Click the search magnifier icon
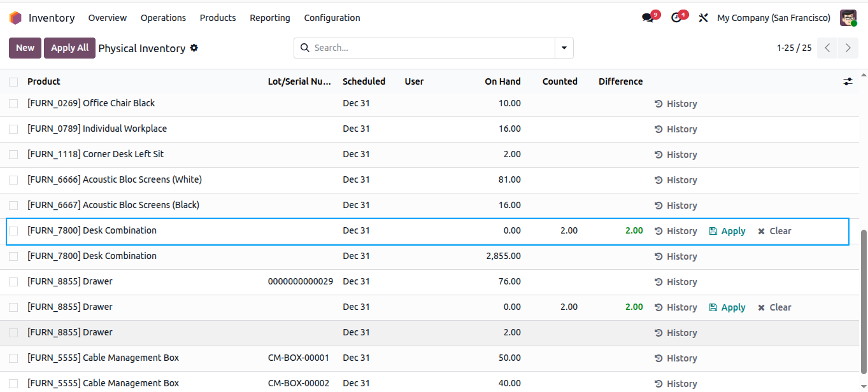The image size is (868, 392). point(304,48)
